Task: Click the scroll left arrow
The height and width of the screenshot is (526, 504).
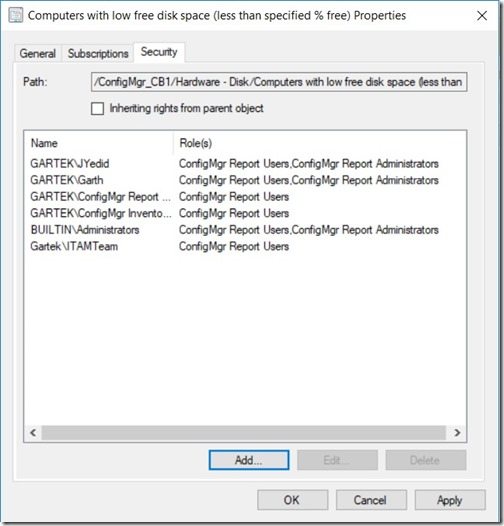Action: (x=33, y=432)
